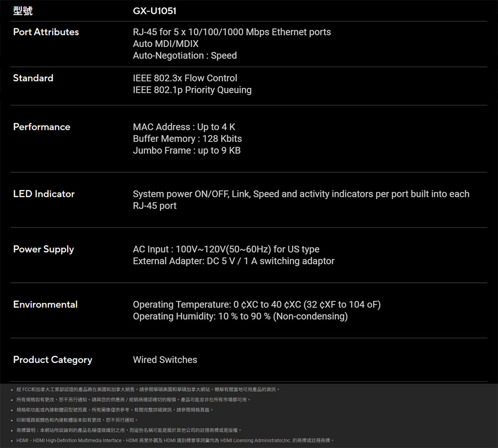Click the Jumbo Frame specification line
This screenshot has width=498, height=448.
(186, 150)
